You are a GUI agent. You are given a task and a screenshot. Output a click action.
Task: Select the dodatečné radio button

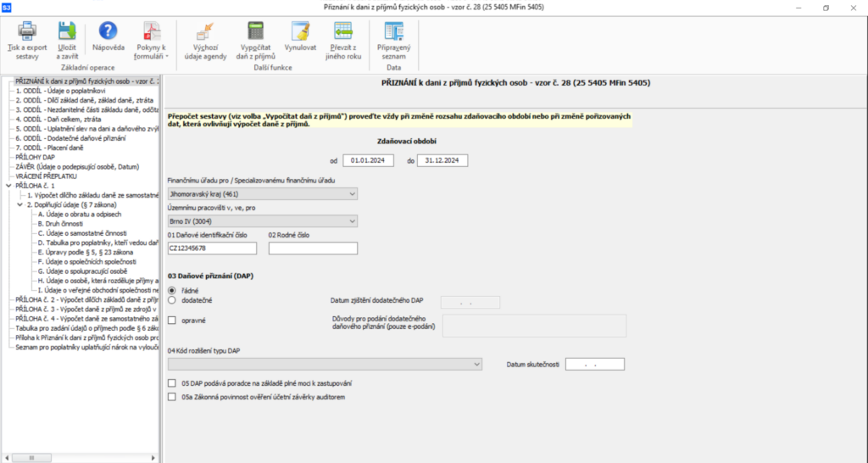tap(173, 299)
